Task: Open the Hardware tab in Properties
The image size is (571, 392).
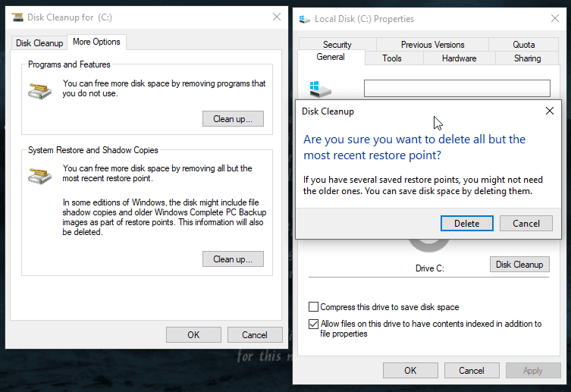Action: 460,58
